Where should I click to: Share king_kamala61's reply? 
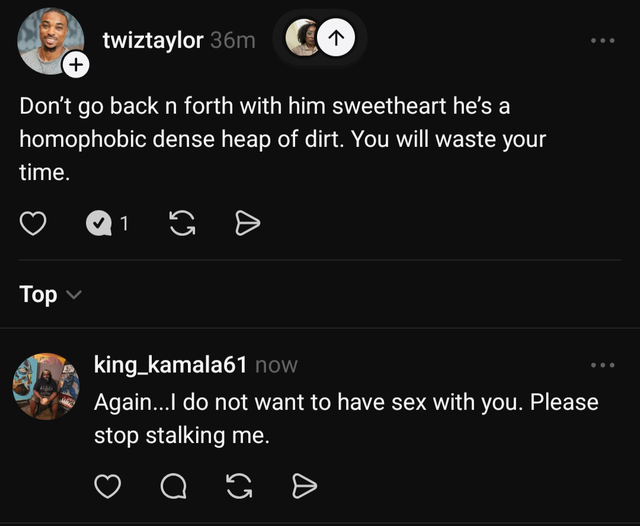coord(304,486)
